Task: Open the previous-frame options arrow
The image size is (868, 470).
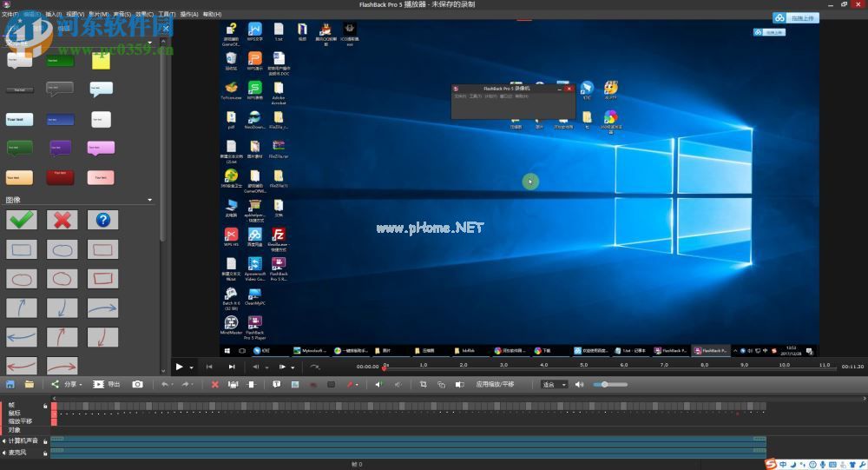Action: (x=266, y=367)
